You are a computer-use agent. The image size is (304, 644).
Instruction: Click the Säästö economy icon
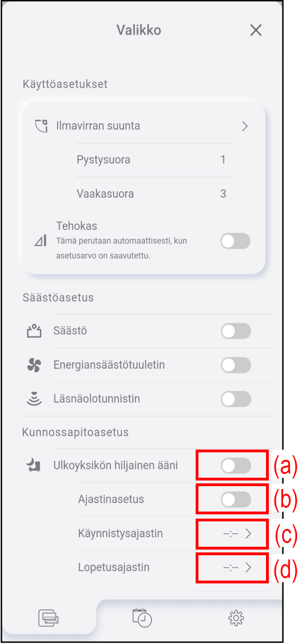[x=34, y=332]
